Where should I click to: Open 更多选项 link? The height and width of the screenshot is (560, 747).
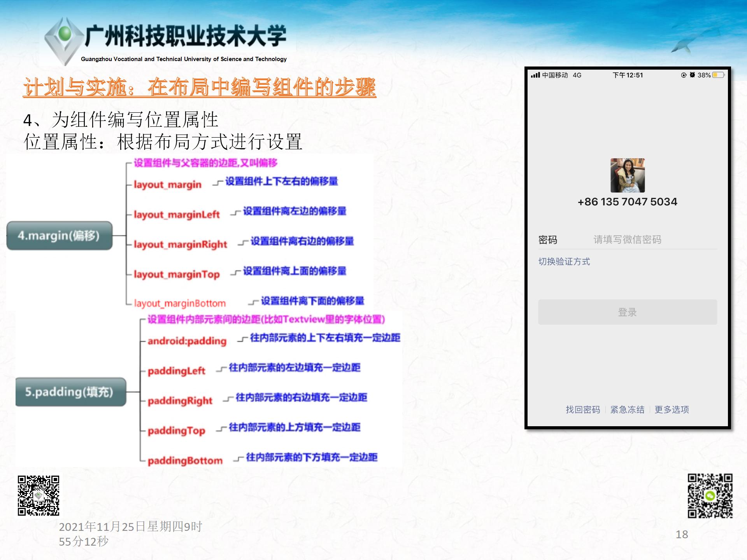(672, 409)
